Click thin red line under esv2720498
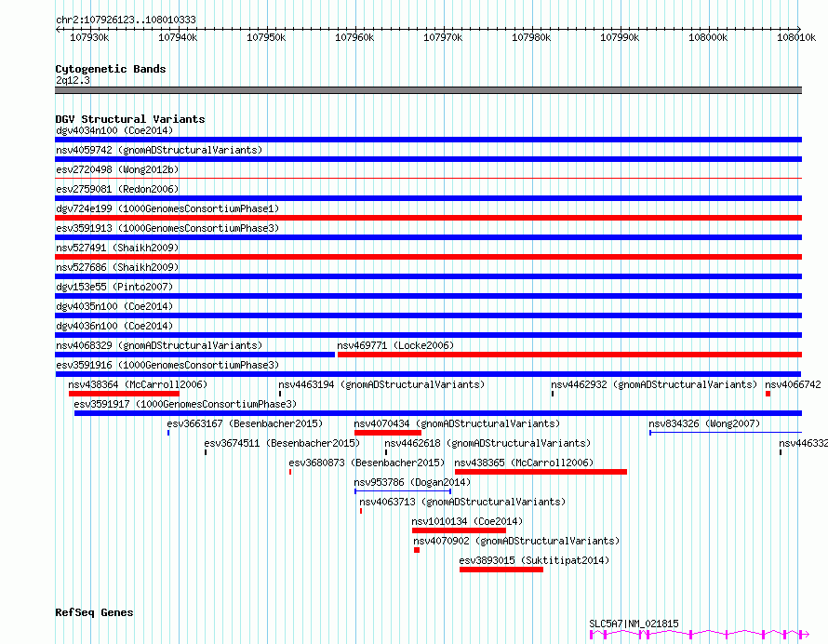 coord(428,179)
